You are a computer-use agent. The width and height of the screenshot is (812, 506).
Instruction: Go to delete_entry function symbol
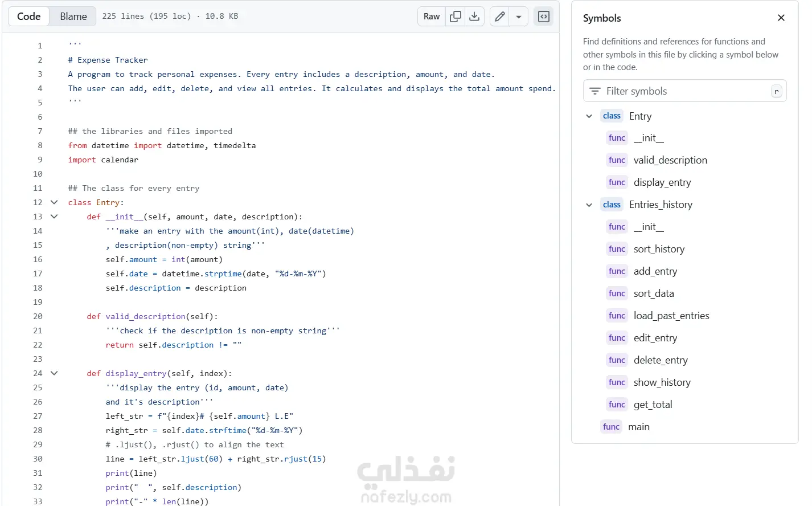(x=661, y=360)
